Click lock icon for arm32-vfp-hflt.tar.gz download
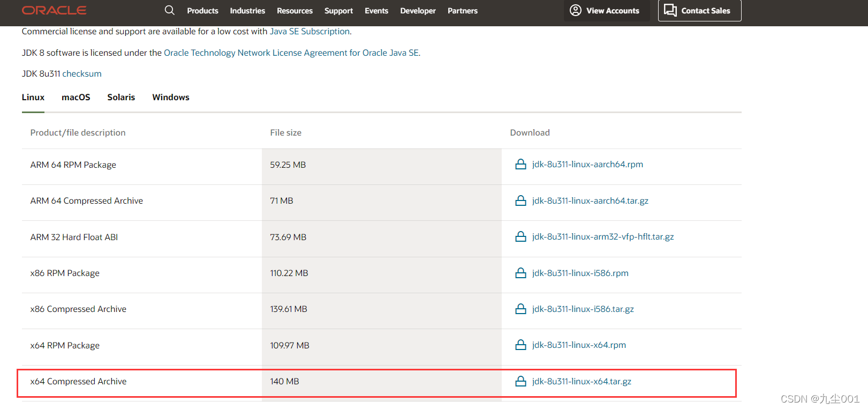This screenshot has height=409, width=868. [520, 236]
